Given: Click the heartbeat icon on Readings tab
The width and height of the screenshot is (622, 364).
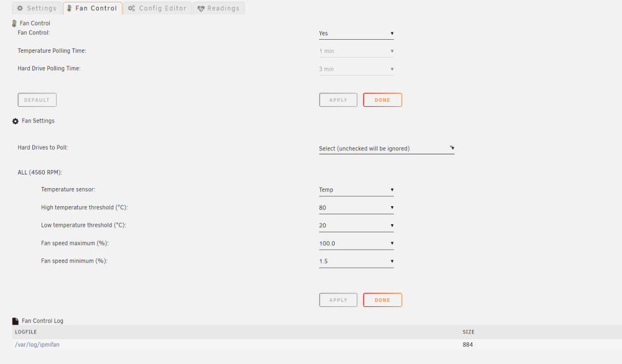Looking at the screenshot, I should (x=201, y=8).
